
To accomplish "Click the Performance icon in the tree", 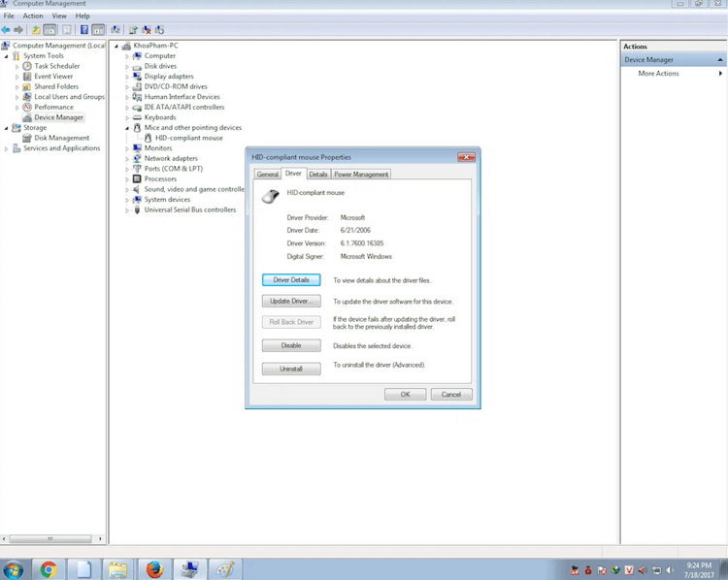I will coord(27,108).
